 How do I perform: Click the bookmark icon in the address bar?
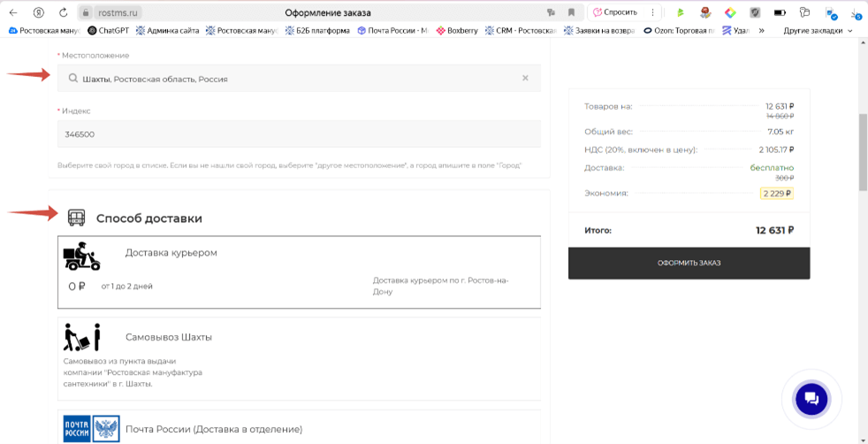click(x=572, y=12)
